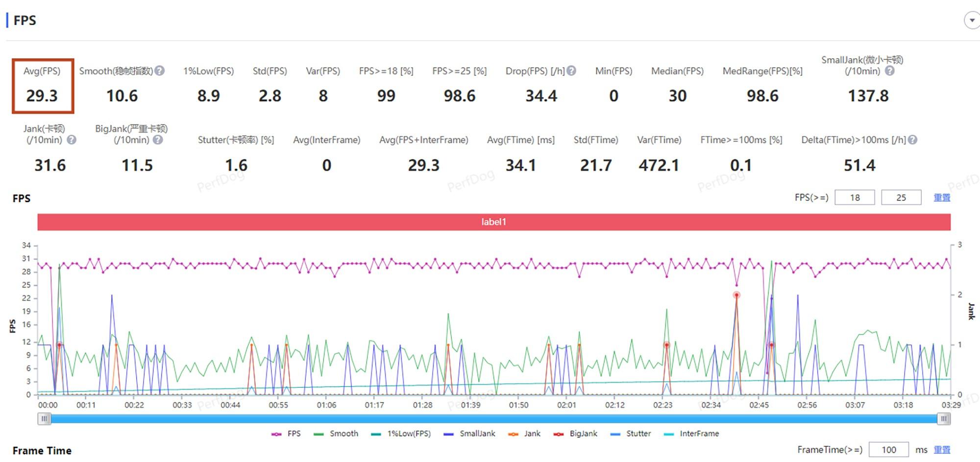Click the Std(FPS) value 2.8

point(270,96)
